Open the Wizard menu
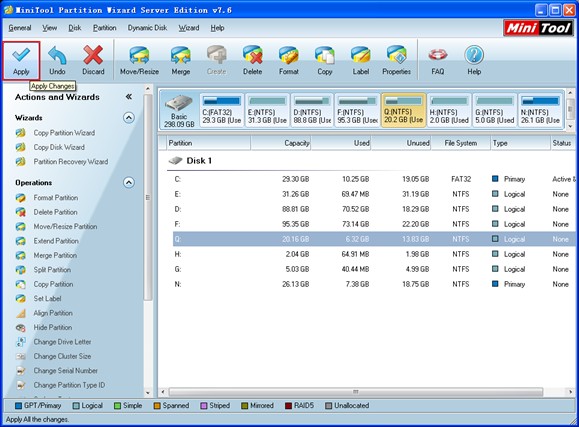 [189, 28]
